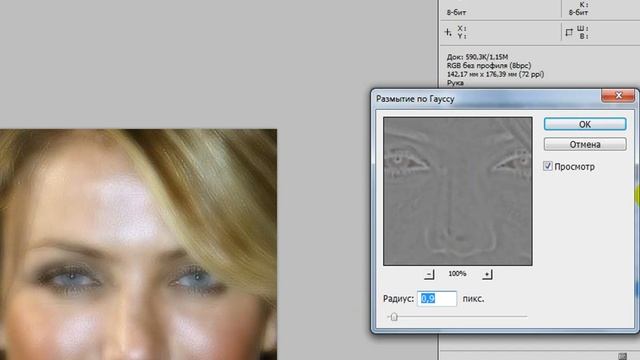Screen dimensions: 640x360
Task: Click the radius slider handle
Action: pyautogui.click(x=394, y=317)
